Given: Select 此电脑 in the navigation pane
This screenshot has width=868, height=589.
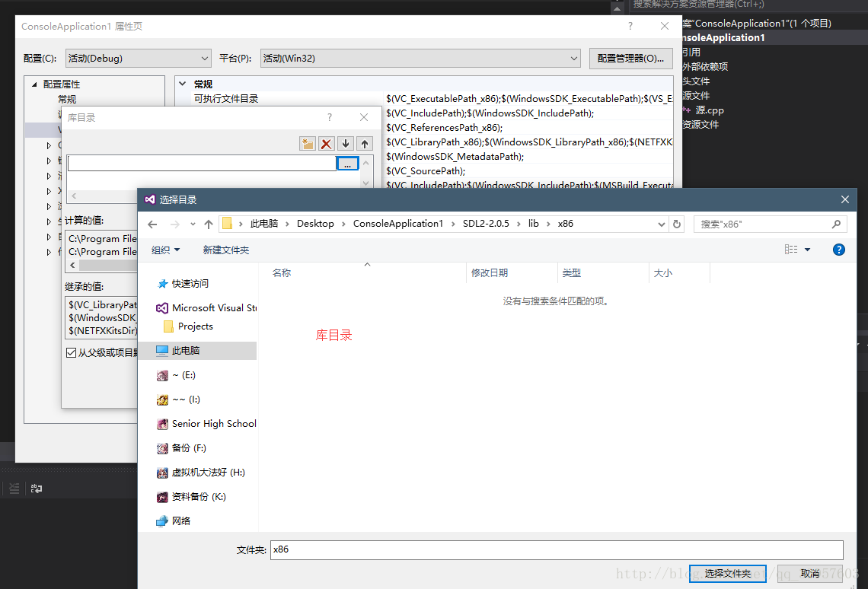Looking at the screenshot, I should point(198,351).
